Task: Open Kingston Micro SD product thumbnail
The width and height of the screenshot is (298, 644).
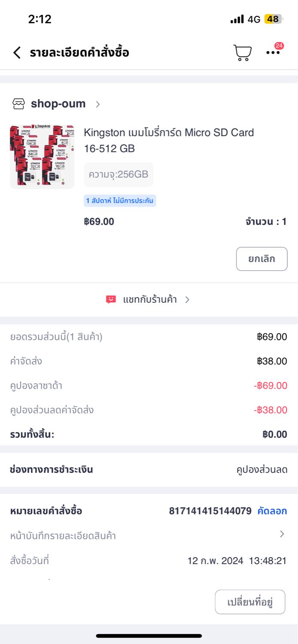Action: click(x=42, y=157)
